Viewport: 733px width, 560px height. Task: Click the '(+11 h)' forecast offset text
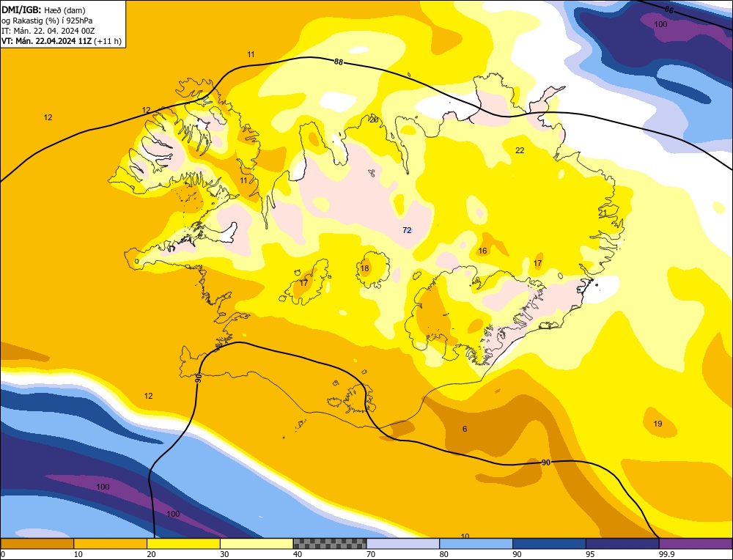pos(108,41)
